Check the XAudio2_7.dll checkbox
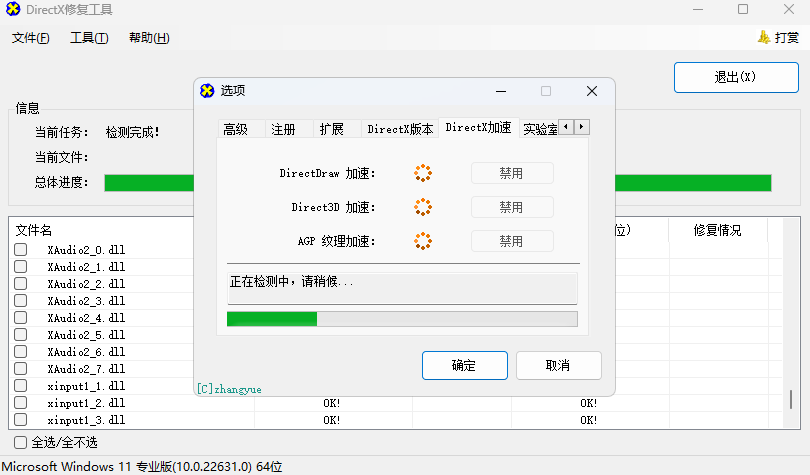 click(x=21, y=369)
